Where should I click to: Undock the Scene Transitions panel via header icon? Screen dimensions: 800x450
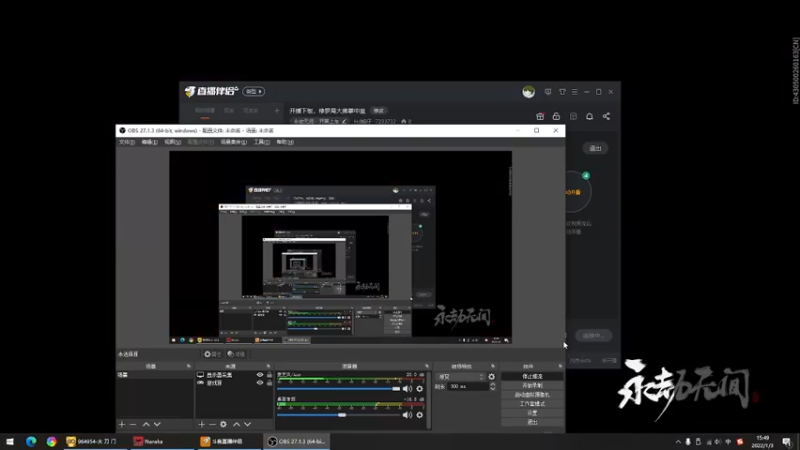point(493,366)
